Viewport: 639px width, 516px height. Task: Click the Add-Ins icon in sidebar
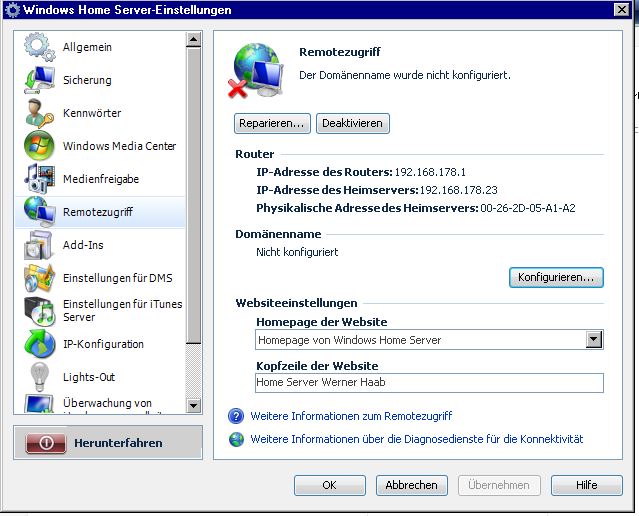point(39,245)
